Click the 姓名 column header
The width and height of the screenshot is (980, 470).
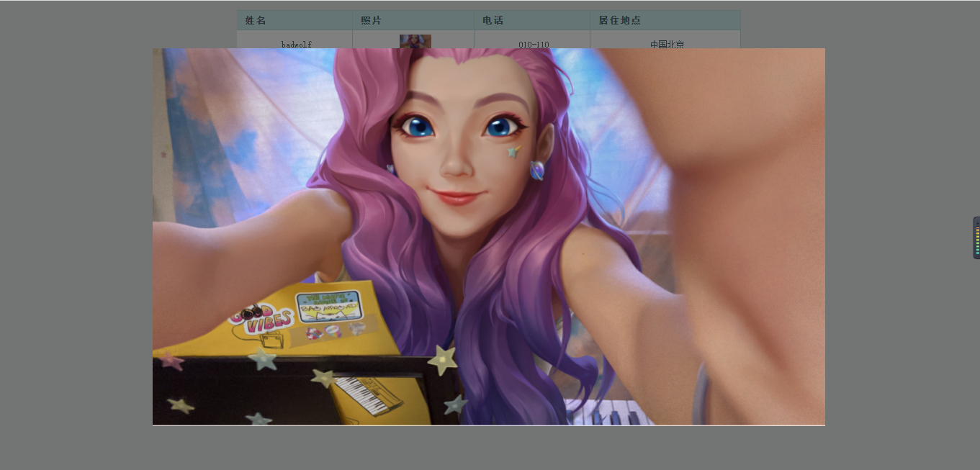pos(295,20)
